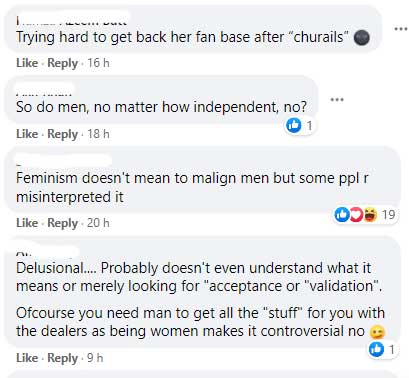The image size is (409, 378).
Task: Open reactions list on Feminism comment
Action: point(366,214)
